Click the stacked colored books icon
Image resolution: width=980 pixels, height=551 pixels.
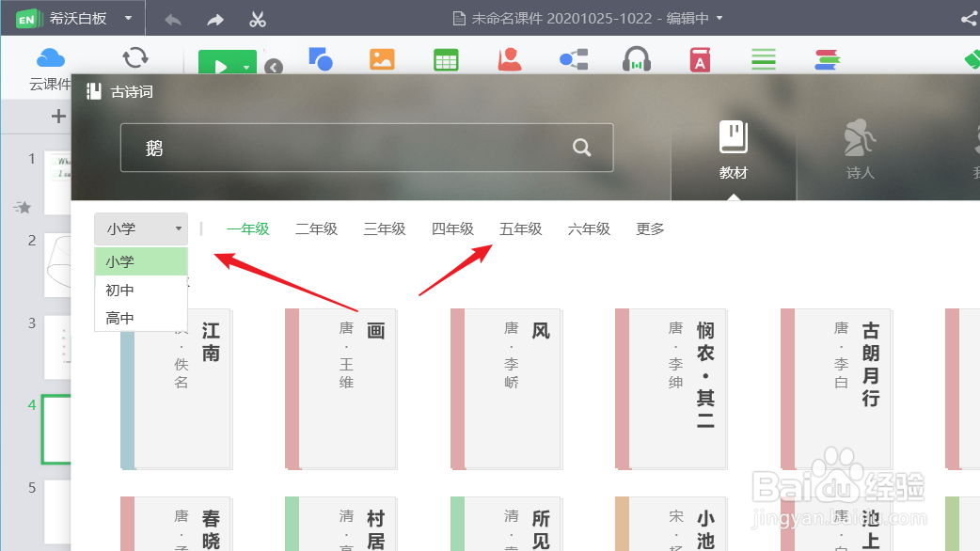click(827, 60)
